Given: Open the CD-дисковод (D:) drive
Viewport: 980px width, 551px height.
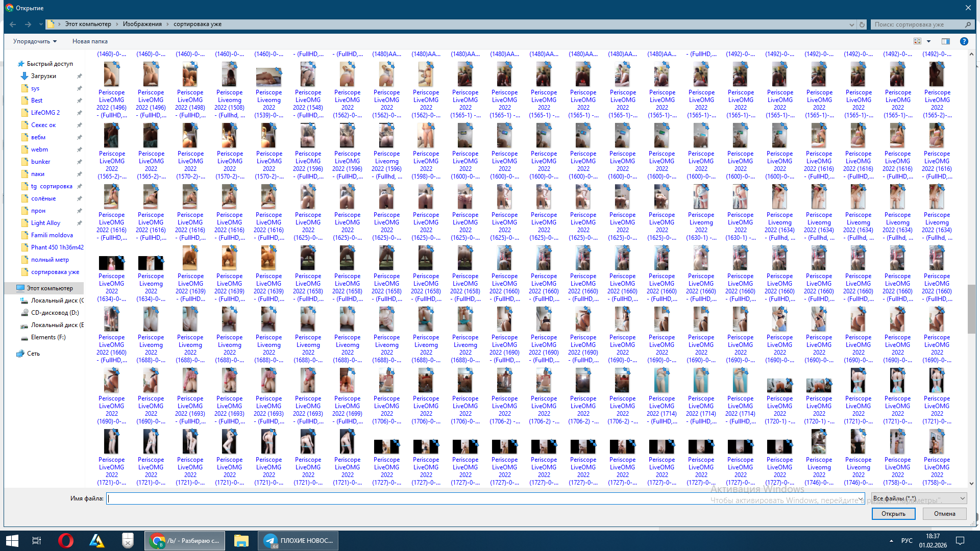Looking at the screenshot, I should (55, 313).
